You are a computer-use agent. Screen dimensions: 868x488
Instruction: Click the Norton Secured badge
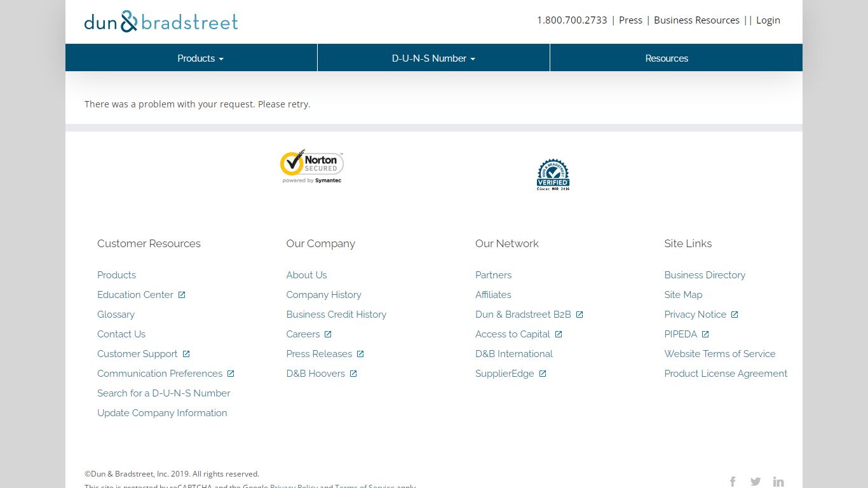coord(312,167)
